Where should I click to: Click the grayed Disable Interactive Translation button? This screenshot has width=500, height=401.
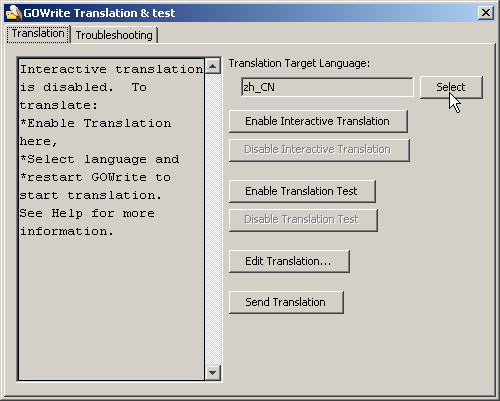pos(319,150)
